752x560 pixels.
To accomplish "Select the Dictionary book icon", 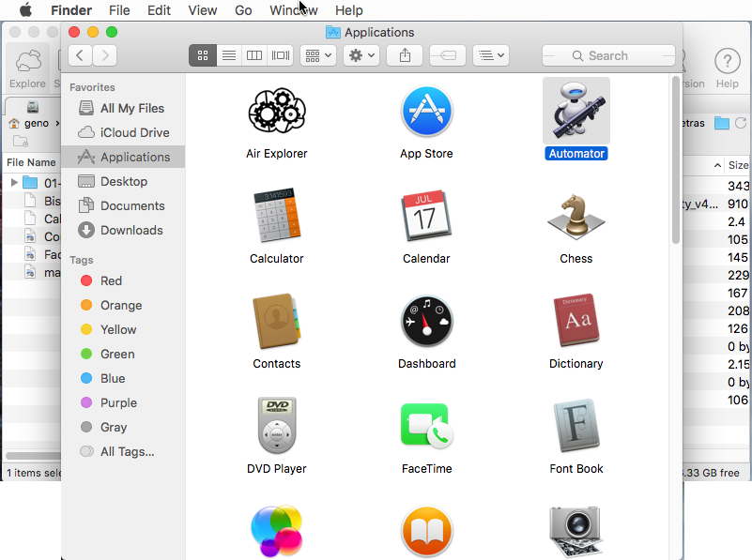I will tap(576, 320).
